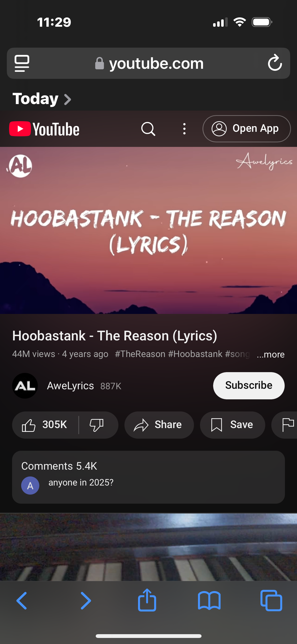This screenshot has width=297, height=644.
Task: Open Safari share sheet icon
Action: [147, 600]
